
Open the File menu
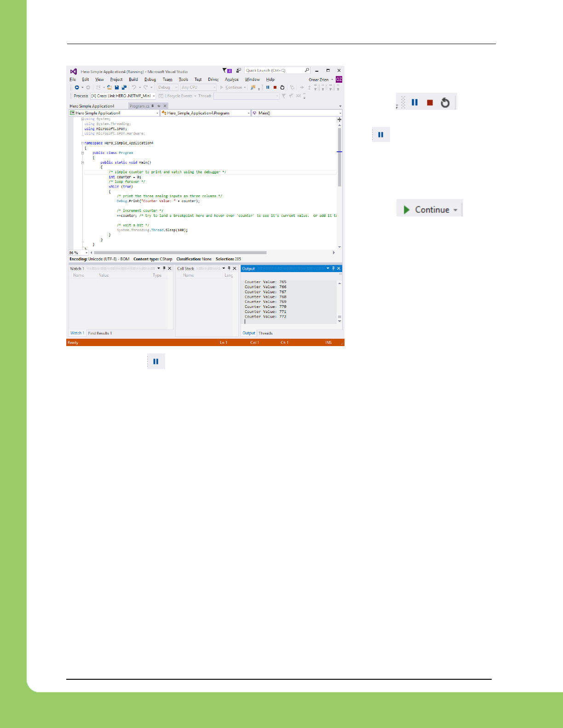click(x=73, y=80)
